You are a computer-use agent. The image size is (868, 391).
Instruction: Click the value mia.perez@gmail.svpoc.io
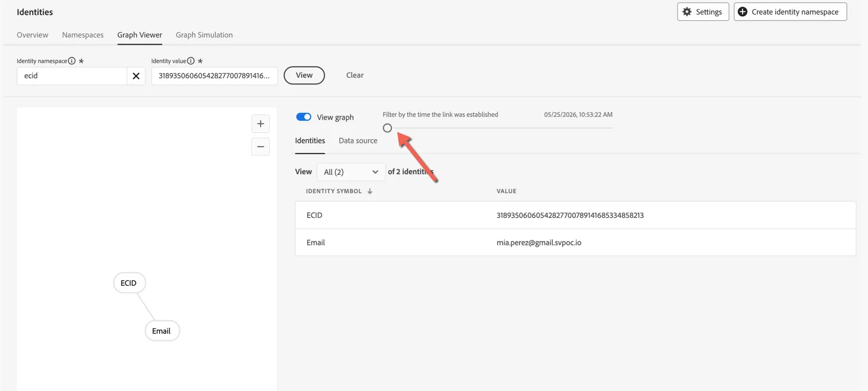tap(539, 243)
